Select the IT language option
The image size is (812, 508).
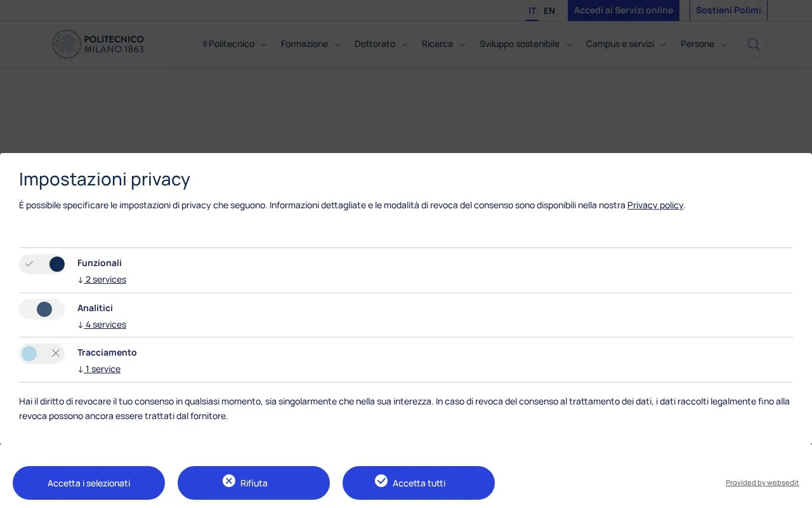click(x=532, y=11)
